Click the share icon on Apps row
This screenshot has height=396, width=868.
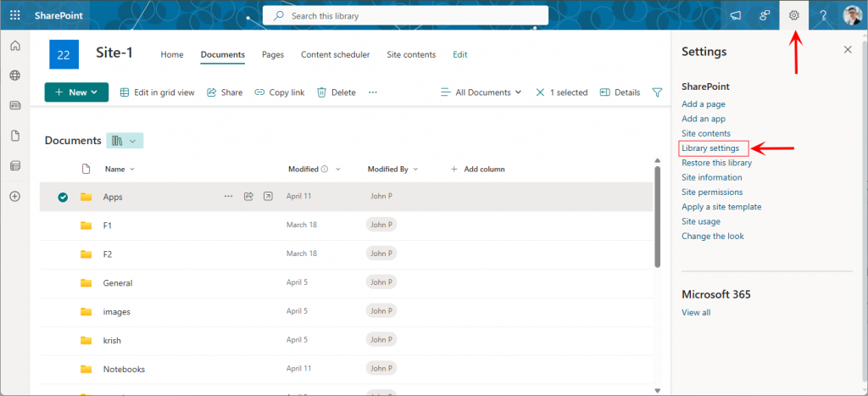click(x=248, y=197)
